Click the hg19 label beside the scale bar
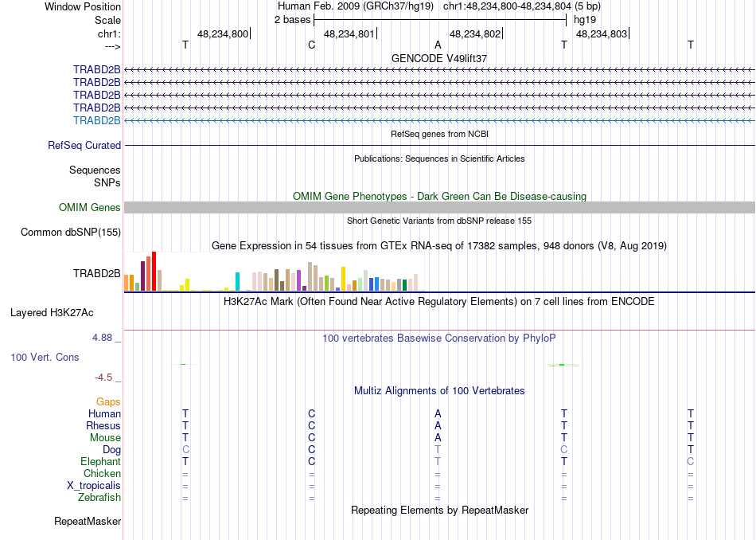The height and width of the screenshot is (540, 756). (585, 20)
